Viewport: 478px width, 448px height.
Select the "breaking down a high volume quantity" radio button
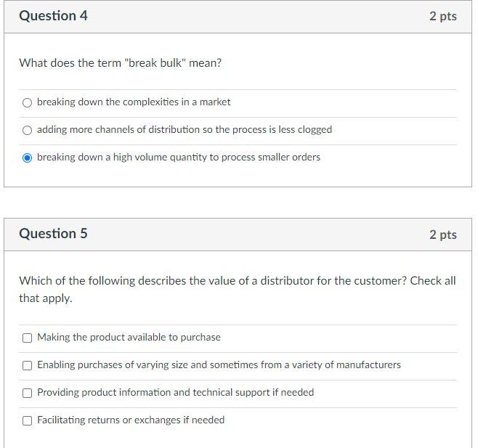coord(28,158)
